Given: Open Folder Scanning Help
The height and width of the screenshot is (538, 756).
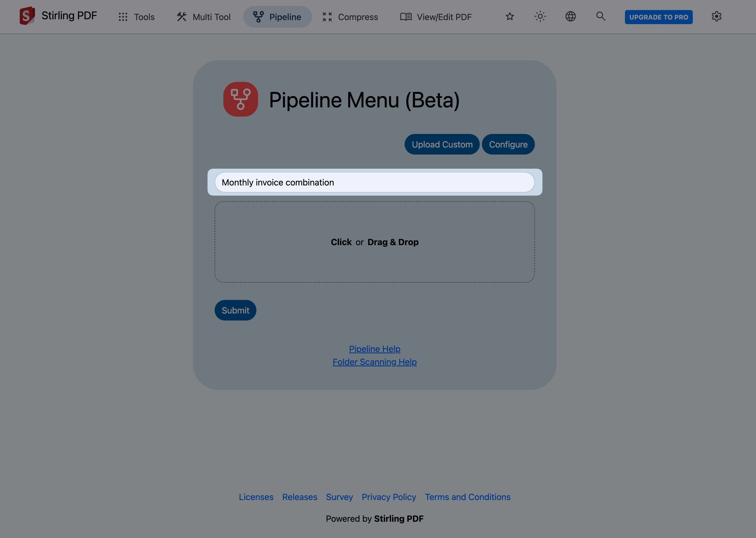Looking at the screenshot, I should pyautogui.click(x=374, y=362).
